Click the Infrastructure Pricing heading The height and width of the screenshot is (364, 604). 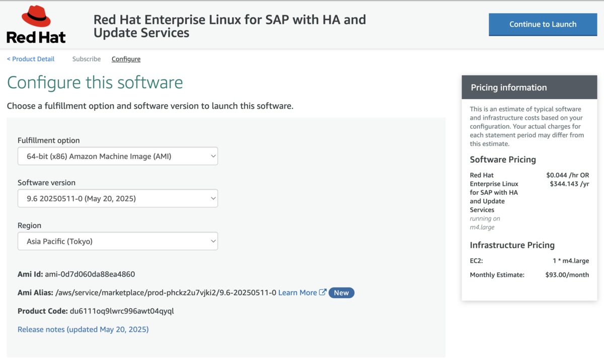tap(512, 245)
